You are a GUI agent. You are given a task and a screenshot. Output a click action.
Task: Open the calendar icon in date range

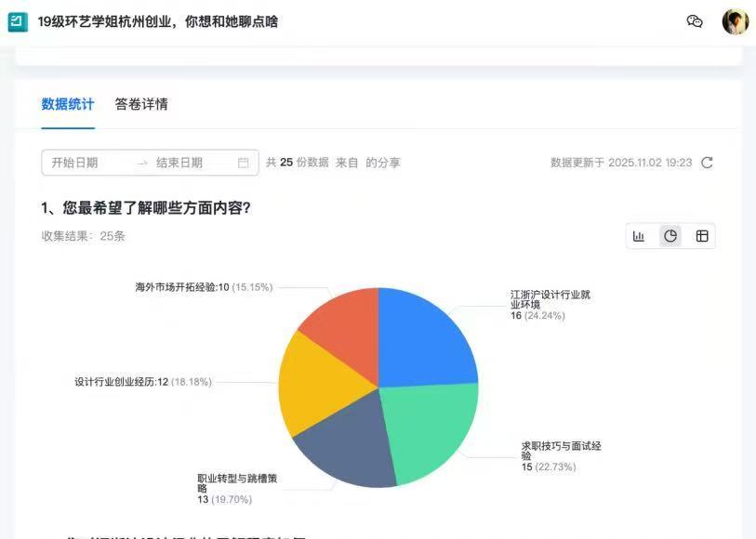[x=244, y=163]
